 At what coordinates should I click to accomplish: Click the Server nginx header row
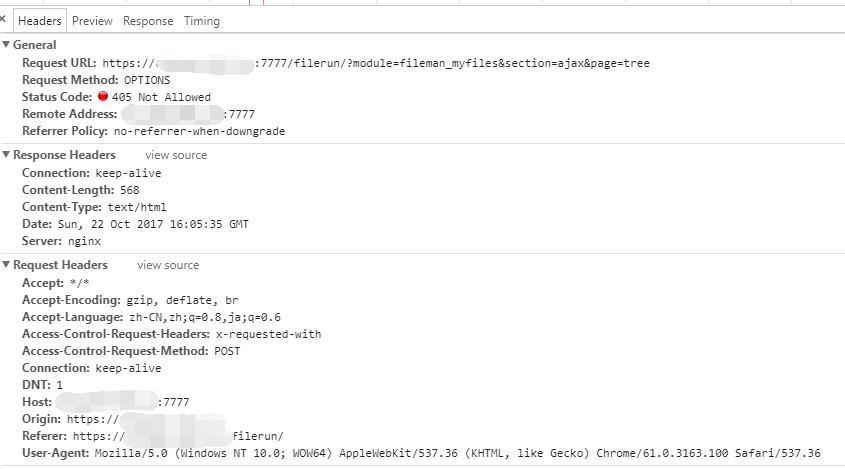(61, 241)
